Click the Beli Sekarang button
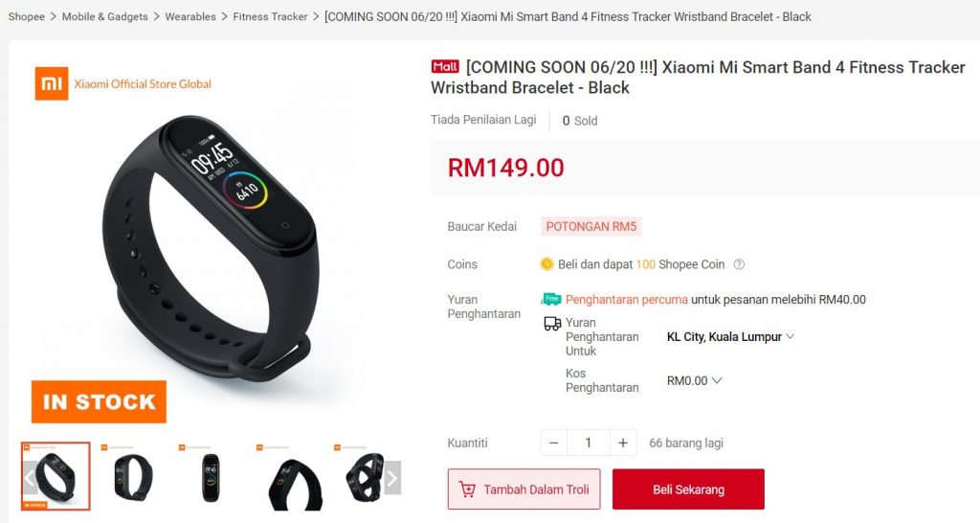 (x=688, y=489)
